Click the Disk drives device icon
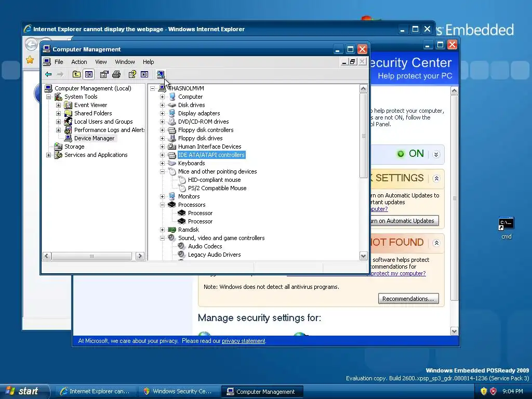This screenshot has width=532, height=399. [x=172, y=105]
